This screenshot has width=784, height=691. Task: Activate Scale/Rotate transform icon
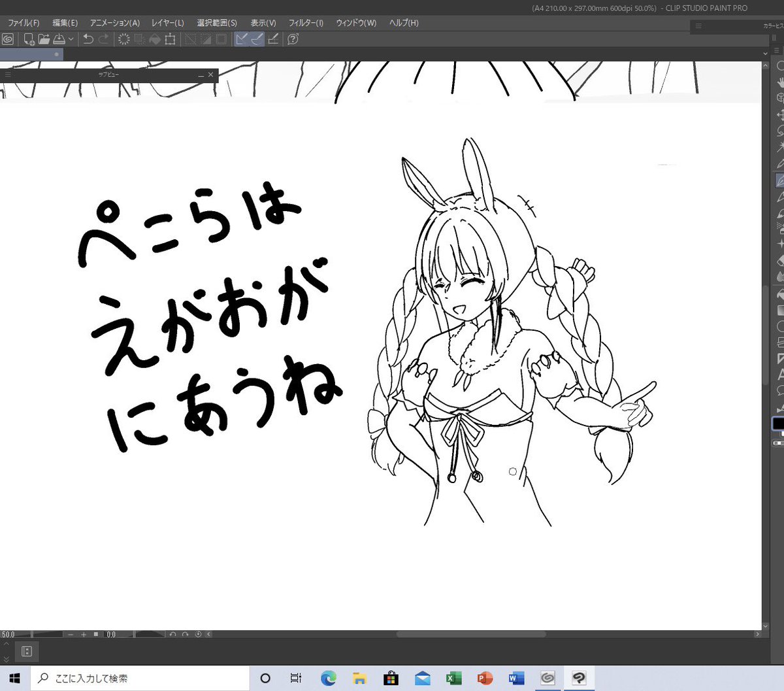[x=171, y=39]
